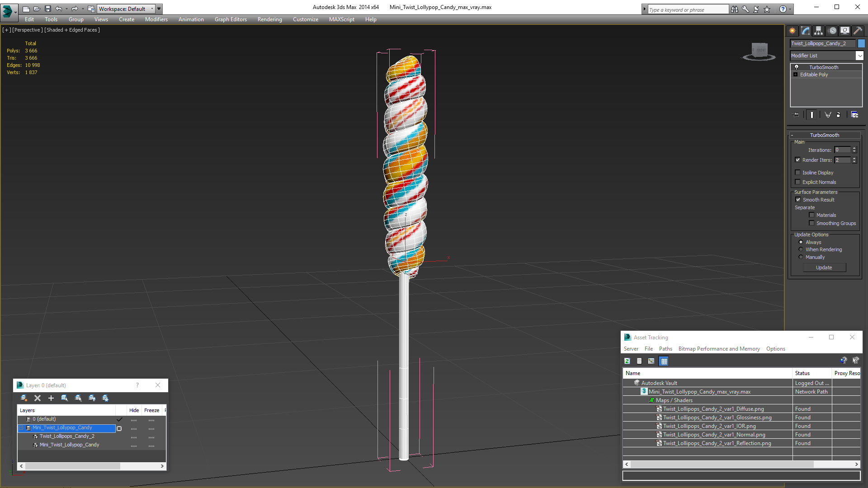Click Remove modifier trash icon

838,115
